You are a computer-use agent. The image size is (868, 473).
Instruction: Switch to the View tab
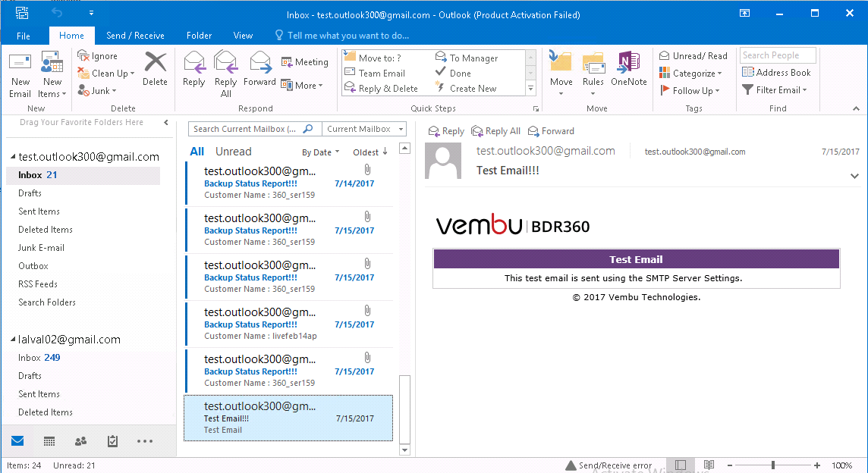pyautogui.click(x=243, y=36)
